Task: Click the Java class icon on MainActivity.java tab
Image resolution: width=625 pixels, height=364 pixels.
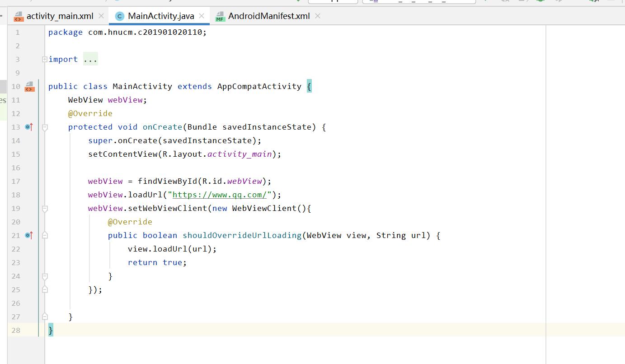Action: pyautogui.click(x=120, y=16)
